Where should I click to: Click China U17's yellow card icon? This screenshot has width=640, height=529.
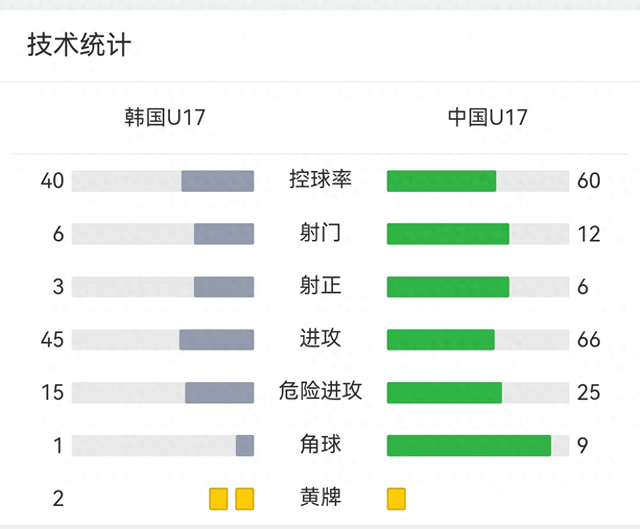pos(396,499)
